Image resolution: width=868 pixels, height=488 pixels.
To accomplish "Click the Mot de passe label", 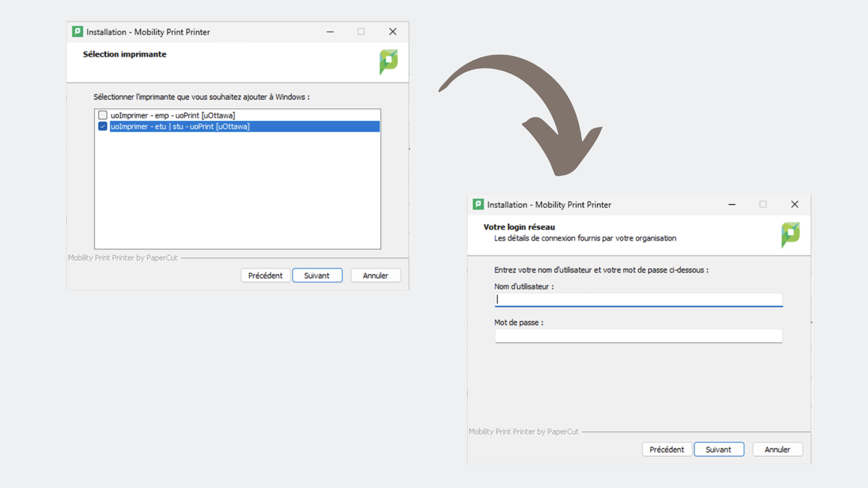I will [x=519, y=323].
